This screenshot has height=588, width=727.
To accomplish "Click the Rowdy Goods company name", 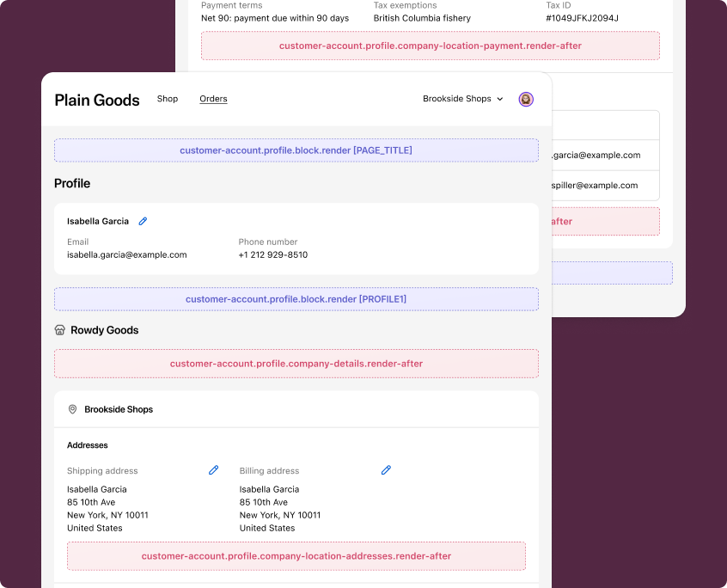I will (104, 330).
